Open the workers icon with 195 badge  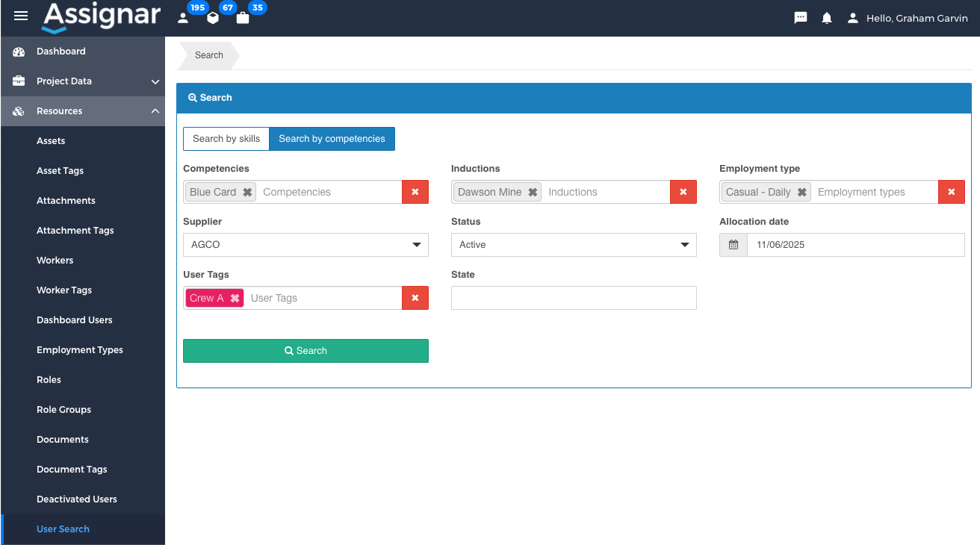(x=183, y=18)
